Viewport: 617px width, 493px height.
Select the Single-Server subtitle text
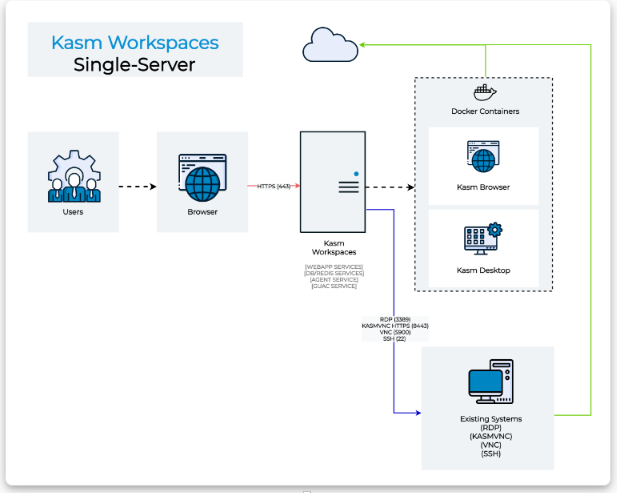coord(134,65)
